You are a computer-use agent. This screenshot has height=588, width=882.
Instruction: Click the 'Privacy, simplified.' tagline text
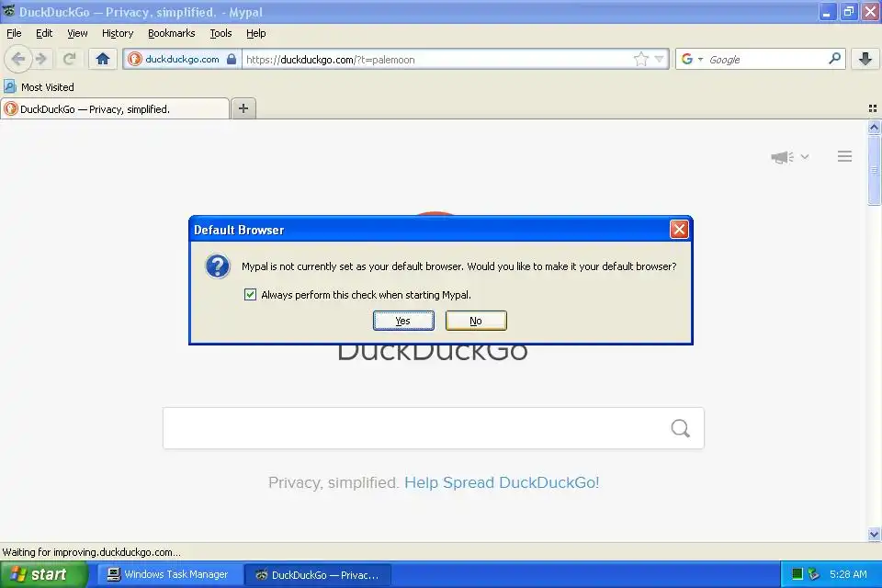[334, 482]
